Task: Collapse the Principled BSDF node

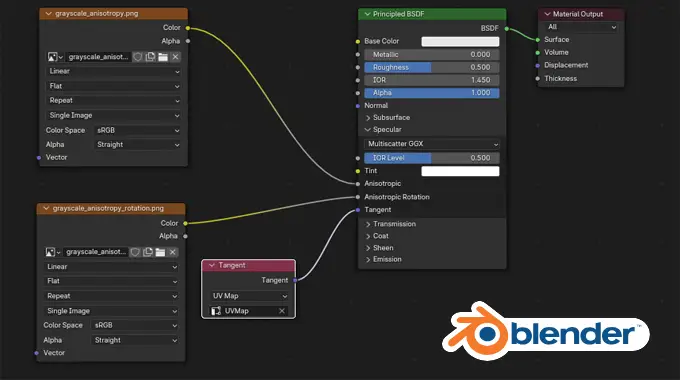Action: click(367, 14)
